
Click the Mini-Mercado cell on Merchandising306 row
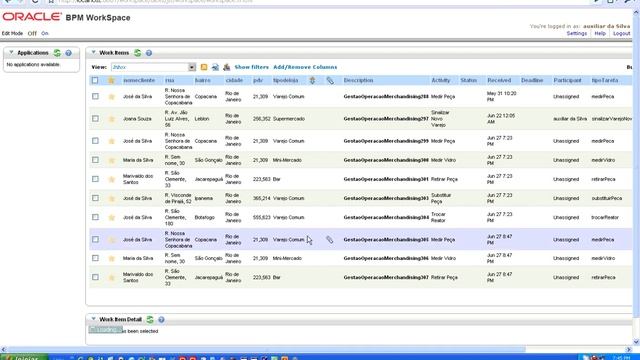pyautogui.click(x=287, y=258)
